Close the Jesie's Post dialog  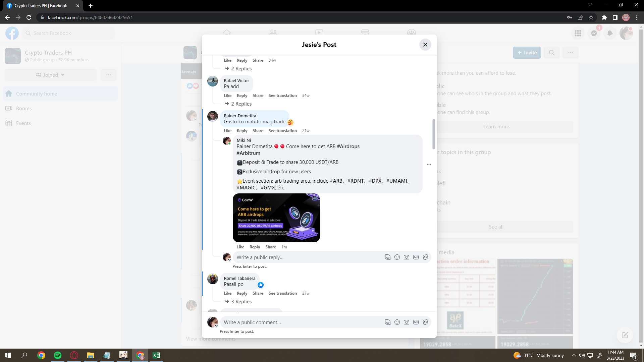coord(425,45)
